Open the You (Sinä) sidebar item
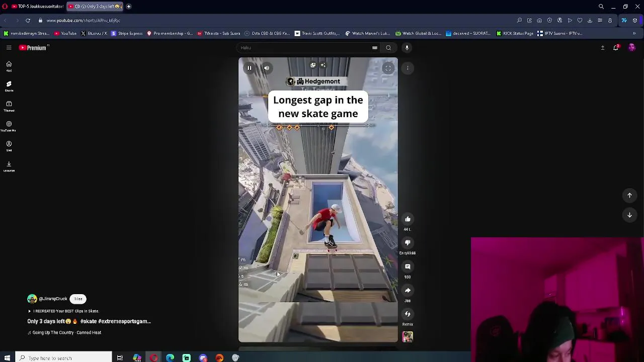Image resolution: width=644 pixels, height=362 pixels. pos(9,146)
